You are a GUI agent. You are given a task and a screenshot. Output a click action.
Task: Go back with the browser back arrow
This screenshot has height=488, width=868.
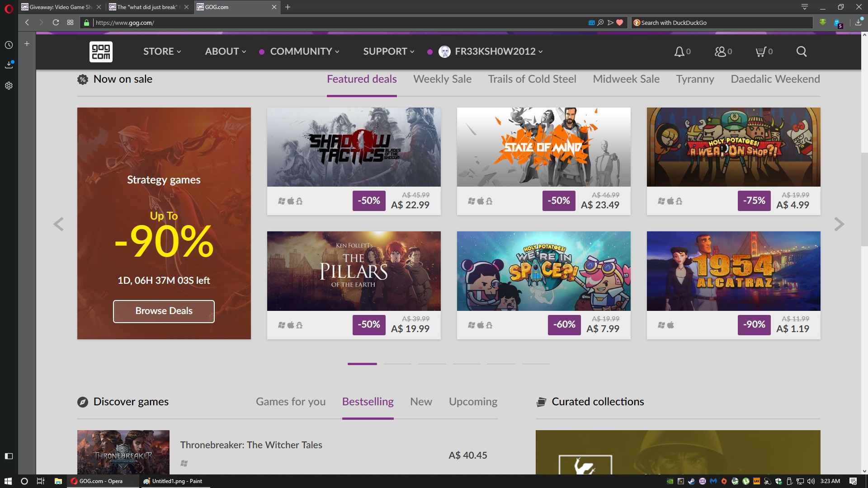pos(27,23)
